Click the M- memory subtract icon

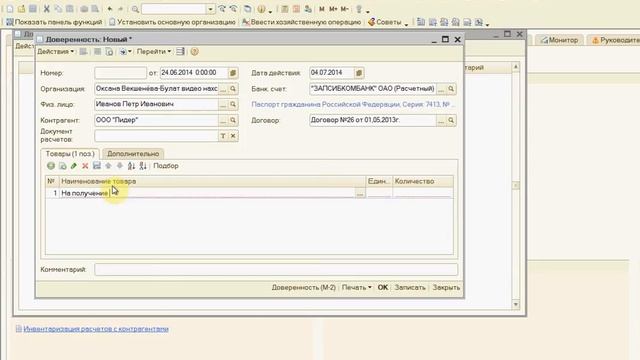click(x=345, y=9)
